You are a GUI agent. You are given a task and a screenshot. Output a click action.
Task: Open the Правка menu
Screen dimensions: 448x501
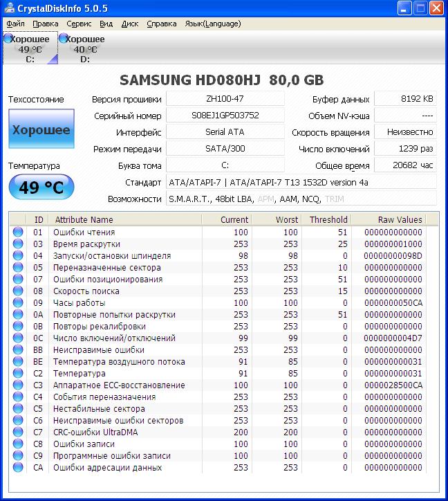tap(46, 24)
